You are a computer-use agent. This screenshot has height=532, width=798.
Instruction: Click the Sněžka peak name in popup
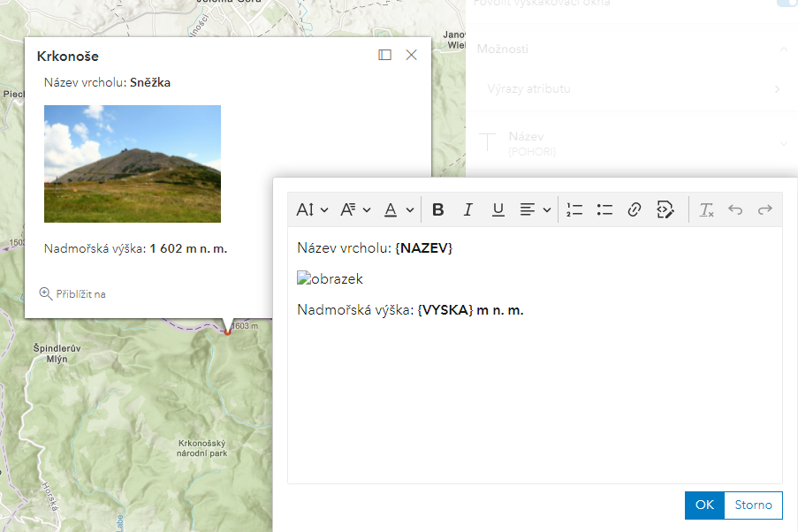pyautogui.click(x=150, y=82)
